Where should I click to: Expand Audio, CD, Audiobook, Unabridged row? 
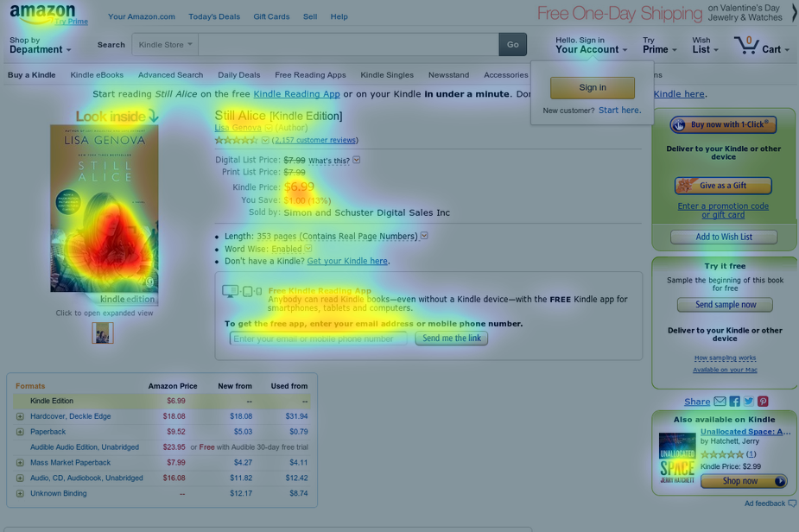(x=20, y=478)
